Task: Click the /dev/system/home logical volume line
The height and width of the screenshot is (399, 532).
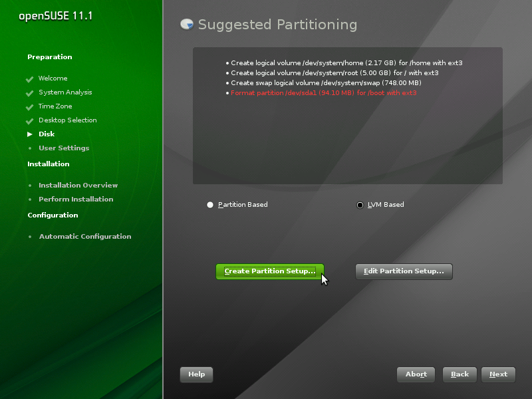Action: point(346,63)
